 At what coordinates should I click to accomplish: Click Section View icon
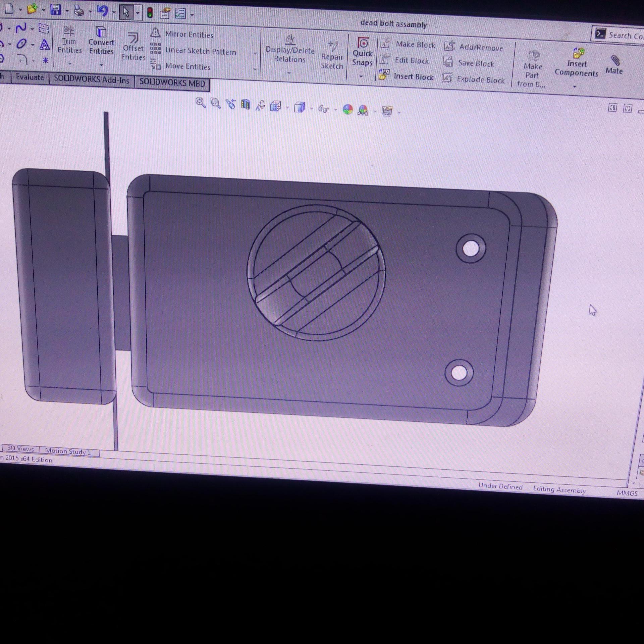[246, 105]
